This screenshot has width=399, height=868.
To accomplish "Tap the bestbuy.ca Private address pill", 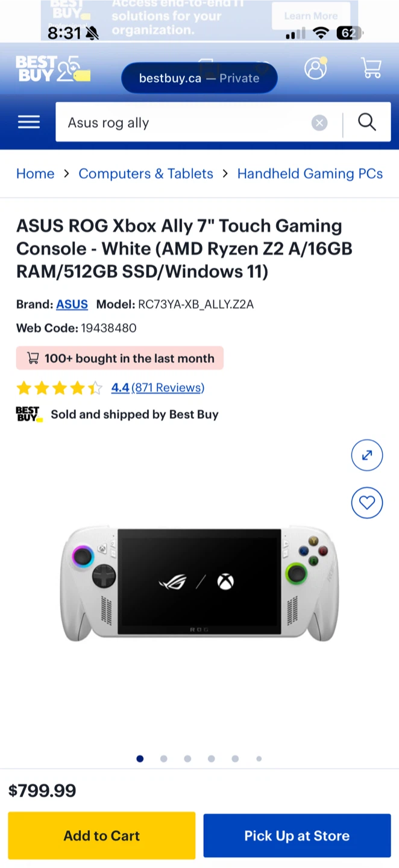I will [x=199, y=78].
